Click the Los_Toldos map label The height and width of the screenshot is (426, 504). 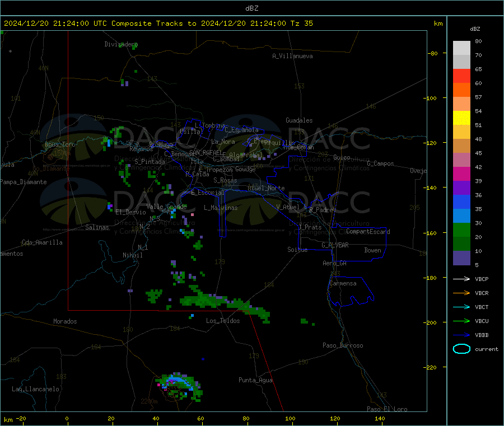click(x=223, y=321)
